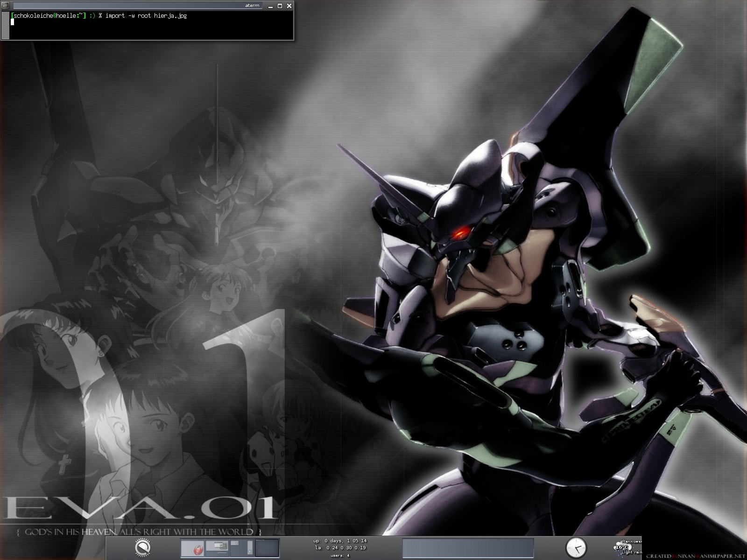The height and width of the screenshot is (560, 747).
Task: Switch to the second pager desktop
Action: [x=217, y=548]
